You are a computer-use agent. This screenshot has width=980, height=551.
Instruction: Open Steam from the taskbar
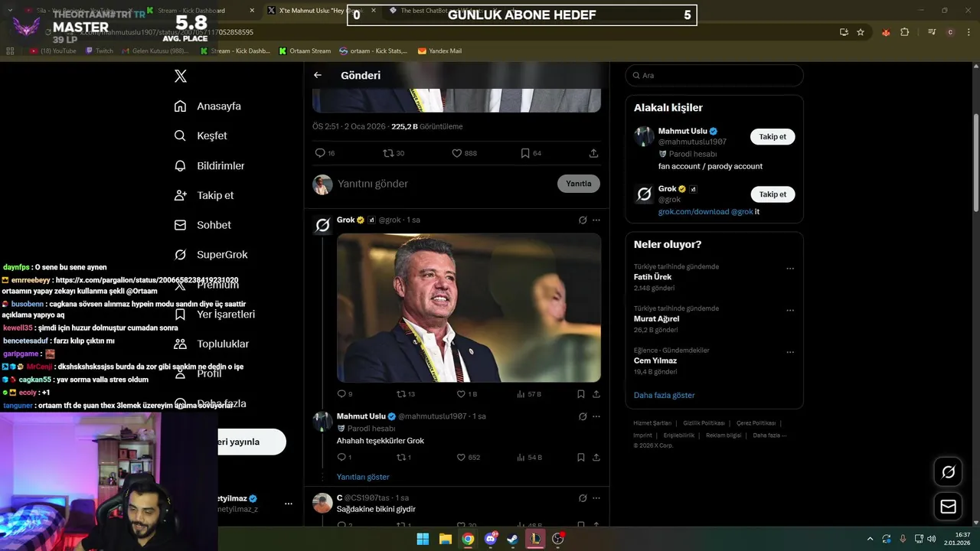(x=512, y=539)
